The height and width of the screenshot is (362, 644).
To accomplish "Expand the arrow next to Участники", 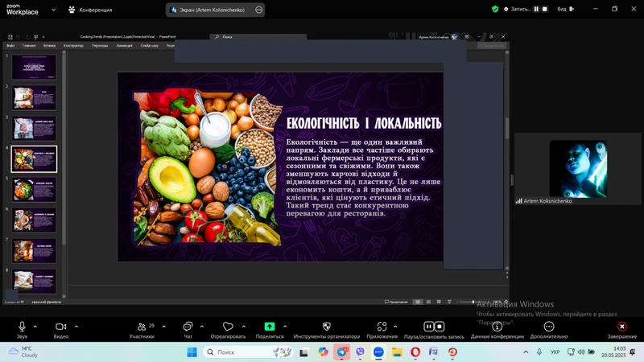I will coord(163,326).
